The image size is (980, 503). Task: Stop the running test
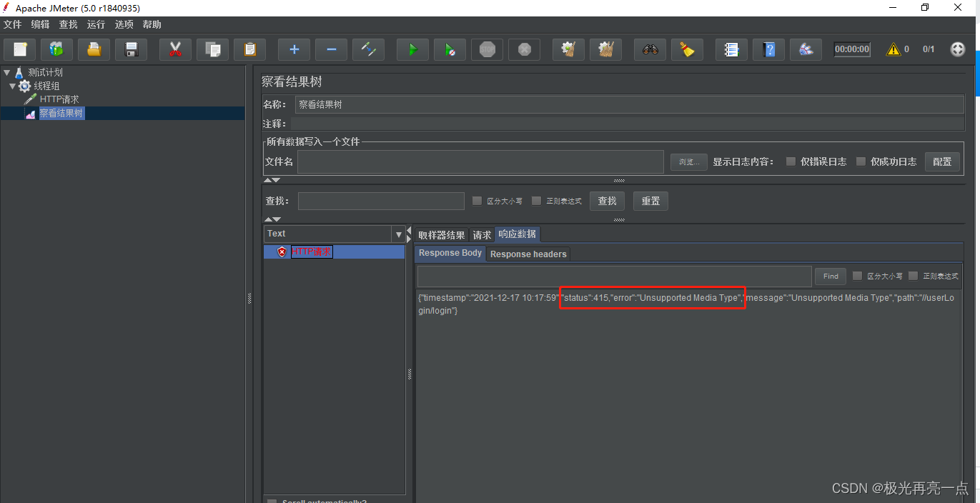pyautogui.click(x=487, y=49)
